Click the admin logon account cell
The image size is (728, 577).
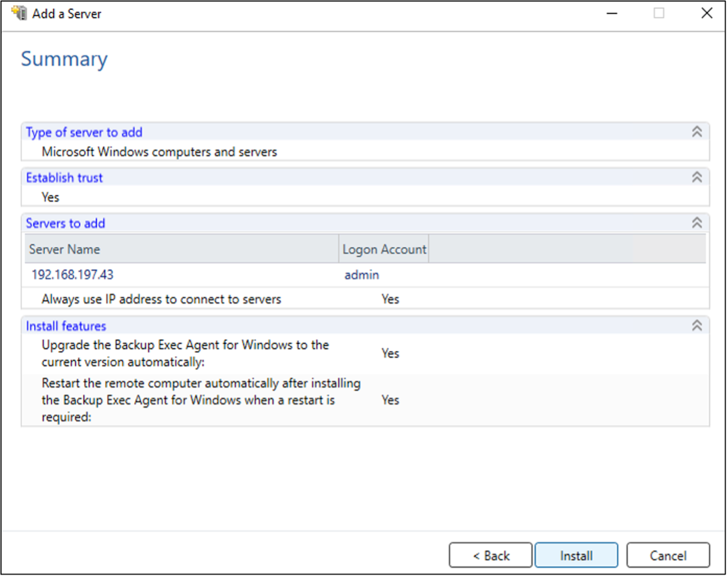coord(362,275)
